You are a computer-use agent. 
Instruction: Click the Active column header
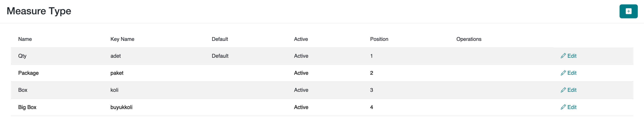coord(301,39)
